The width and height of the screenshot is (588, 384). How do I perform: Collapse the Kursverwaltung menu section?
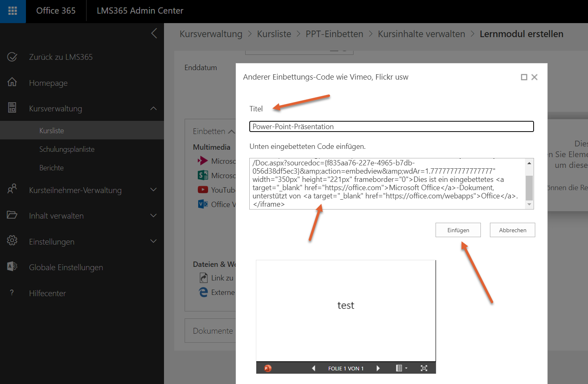click(153, 108)
